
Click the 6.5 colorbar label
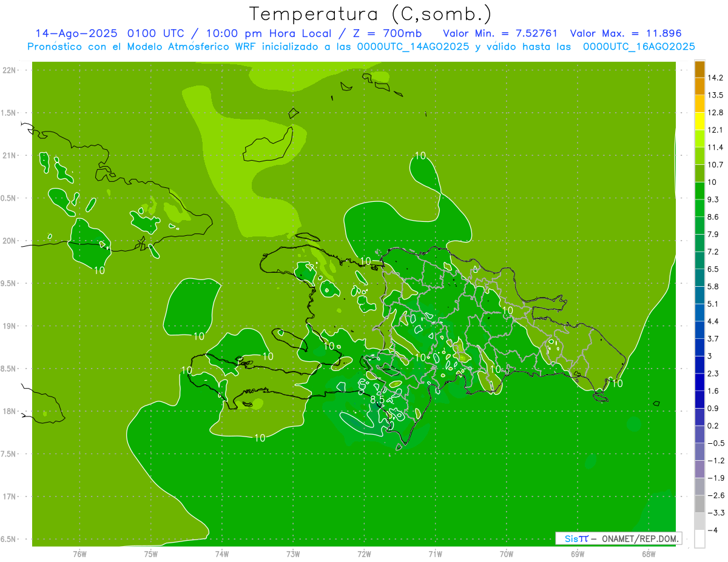click(x=713, y=269)
